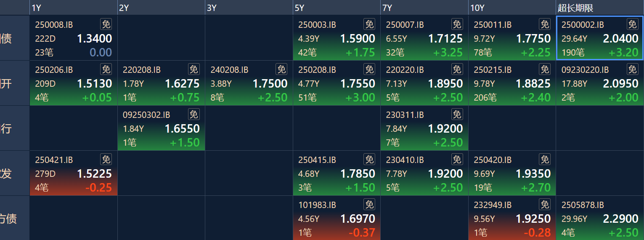The height and width of the screenshot is (240, 644).
Task: Click the 免 badge on 09230220.IB
Action: point(632,69)
